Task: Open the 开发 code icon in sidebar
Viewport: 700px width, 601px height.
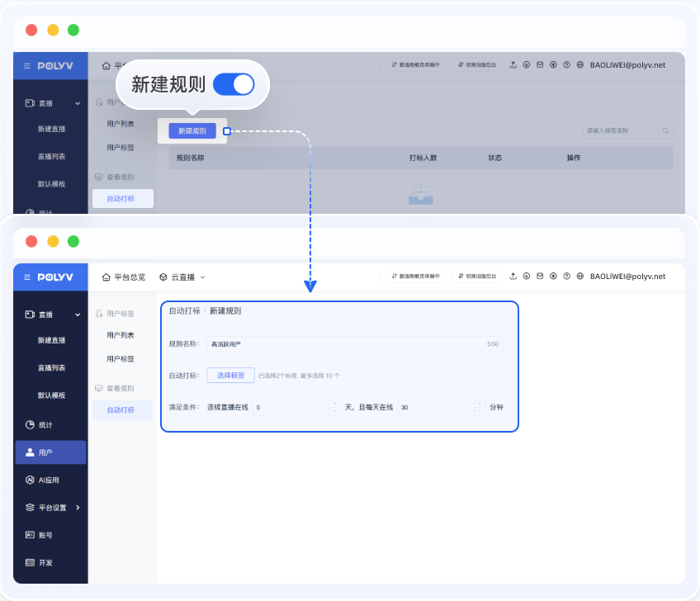Action: coord(30,562)
